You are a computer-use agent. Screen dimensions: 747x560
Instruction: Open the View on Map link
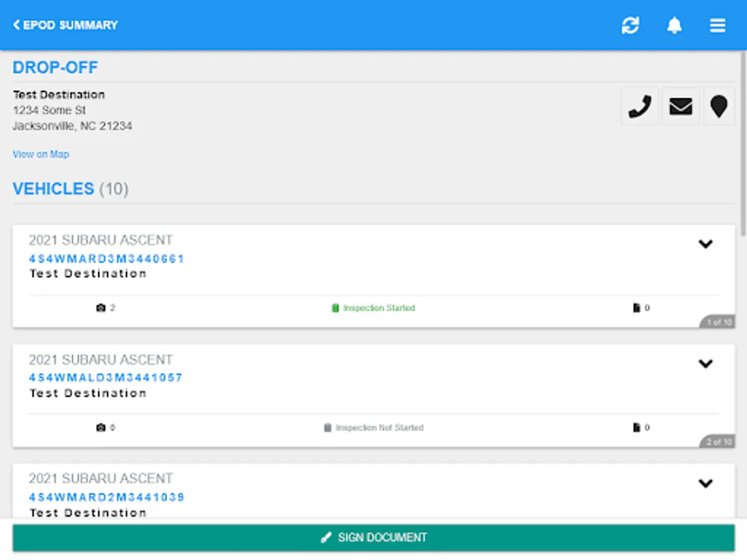tap(40, 154)
